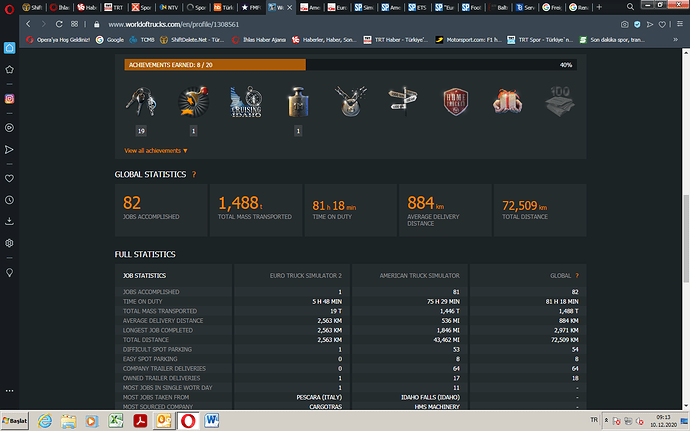Open Başlat start button
690x431 pixels.
pyautogui.click(x=15, y=421)
